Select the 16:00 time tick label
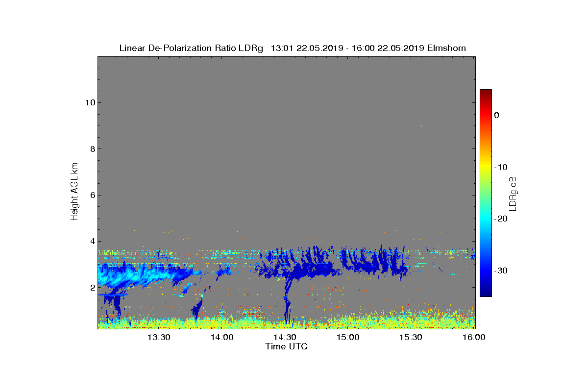588x392 pixels. point(474,337)
